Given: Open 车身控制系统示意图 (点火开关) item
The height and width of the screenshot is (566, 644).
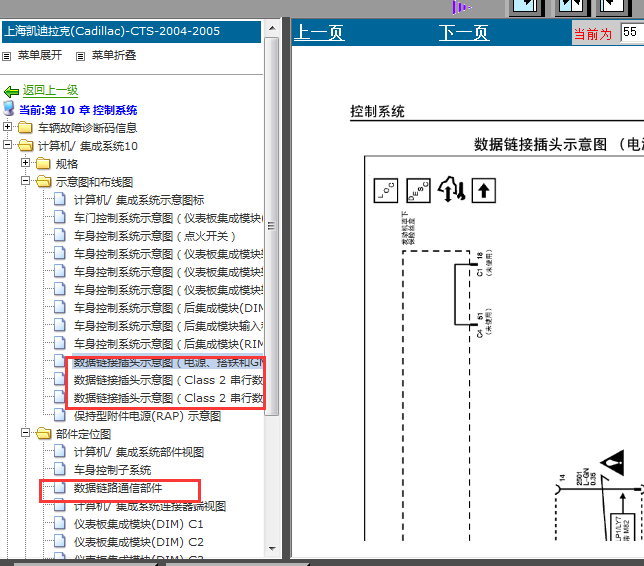Looking at the screenshot, I should point(154,236).
